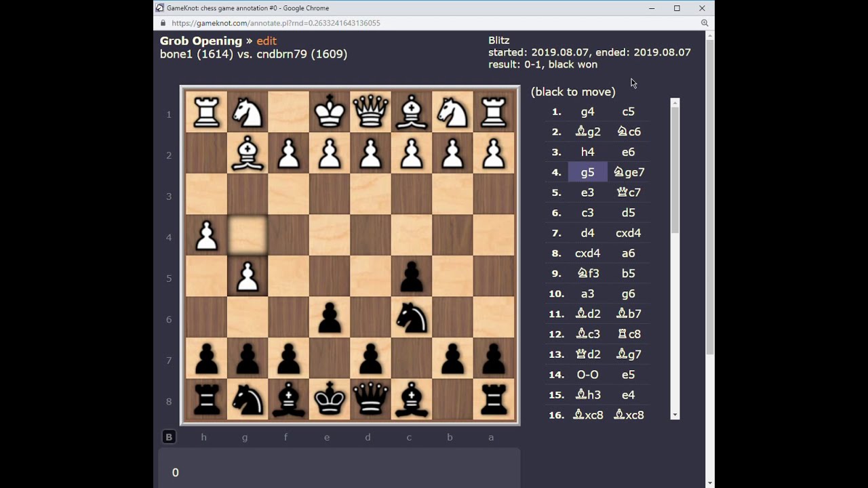Select the white queen on d1

371,112
